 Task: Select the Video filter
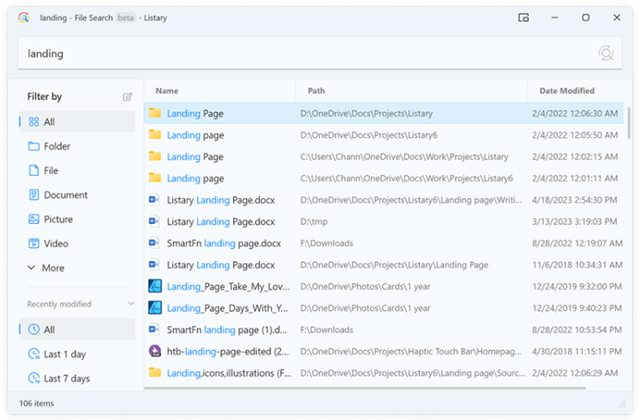tap(56, 243)
